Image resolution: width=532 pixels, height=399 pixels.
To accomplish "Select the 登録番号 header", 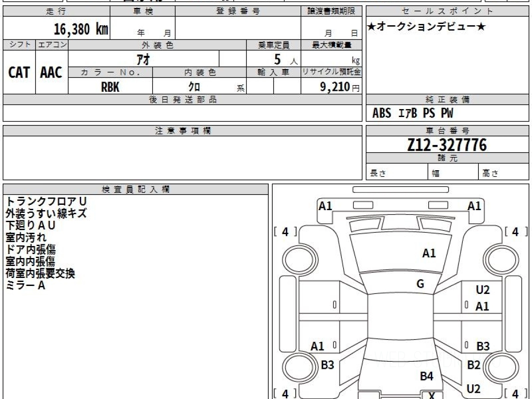I will tap(238, 12).
